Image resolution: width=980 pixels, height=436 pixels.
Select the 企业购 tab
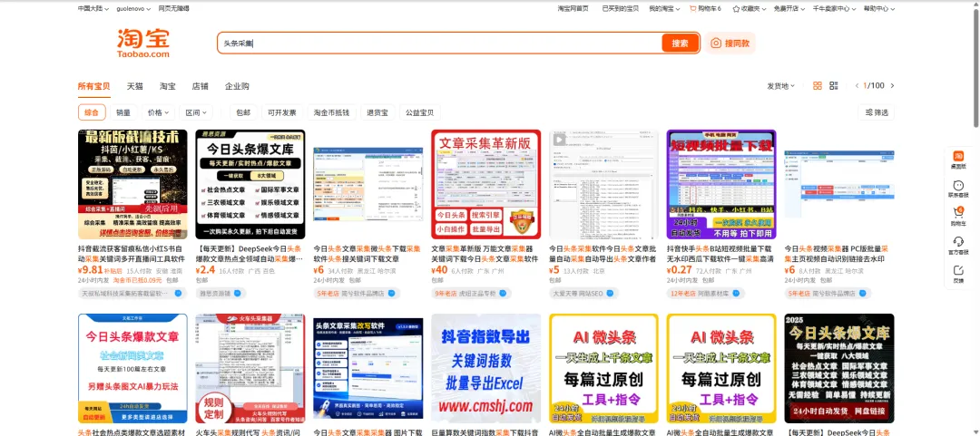(x=237, y=86)
